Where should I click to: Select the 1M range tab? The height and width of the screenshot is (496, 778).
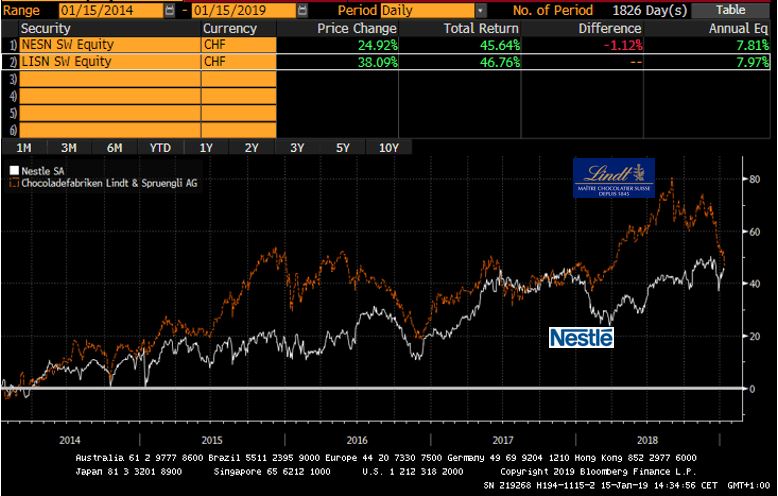tap(24, 148)
